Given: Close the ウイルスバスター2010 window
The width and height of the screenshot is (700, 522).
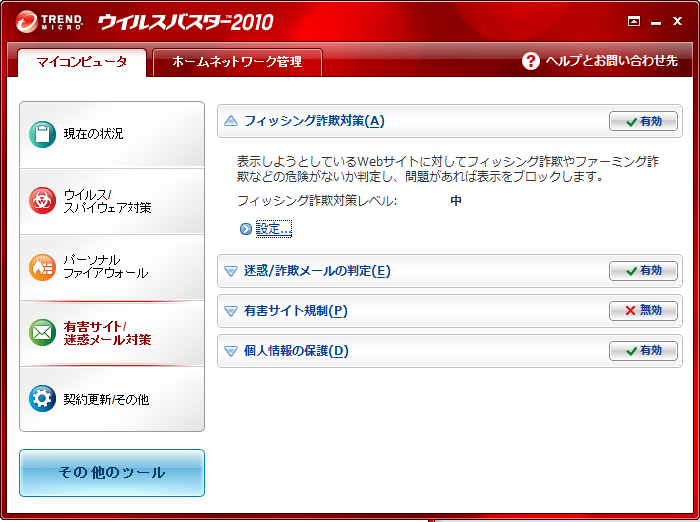Looking at the screenshot, I should [677, 21].
